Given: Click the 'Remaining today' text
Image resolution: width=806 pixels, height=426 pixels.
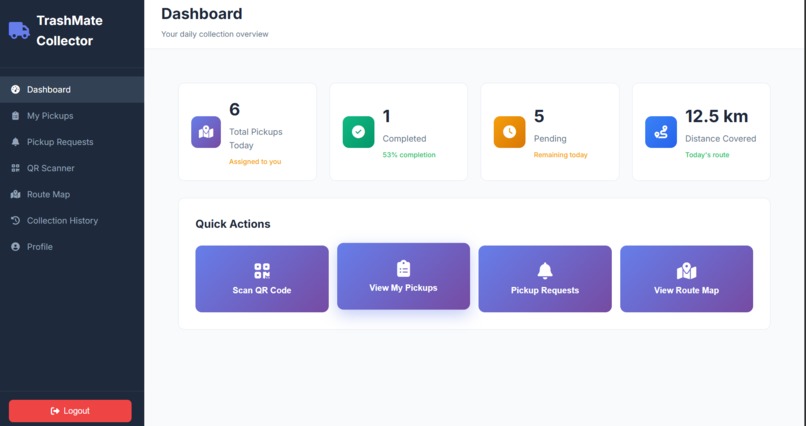Looking at the screenshot, I should (560, 155).
